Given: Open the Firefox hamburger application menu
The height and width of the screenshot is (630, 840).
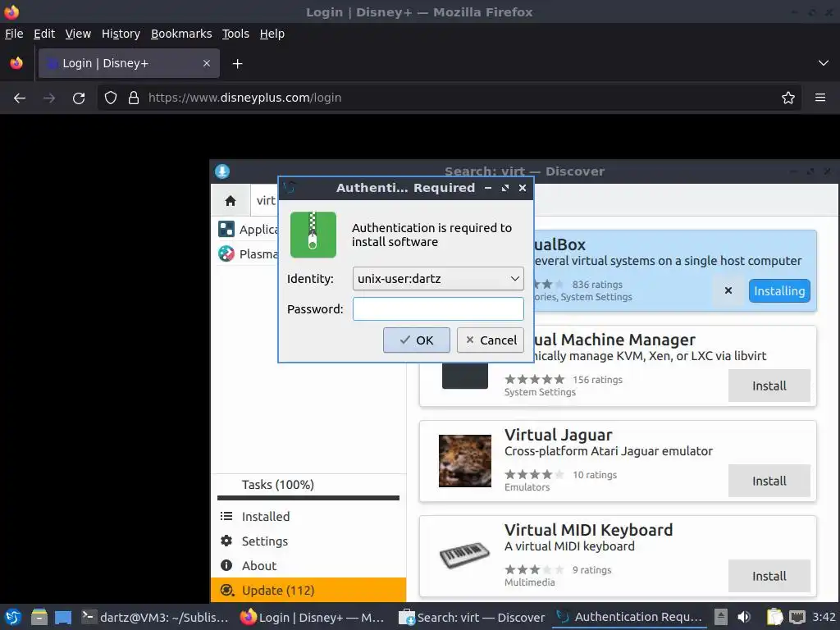Looking at the screenshot, I should [820, 98].
